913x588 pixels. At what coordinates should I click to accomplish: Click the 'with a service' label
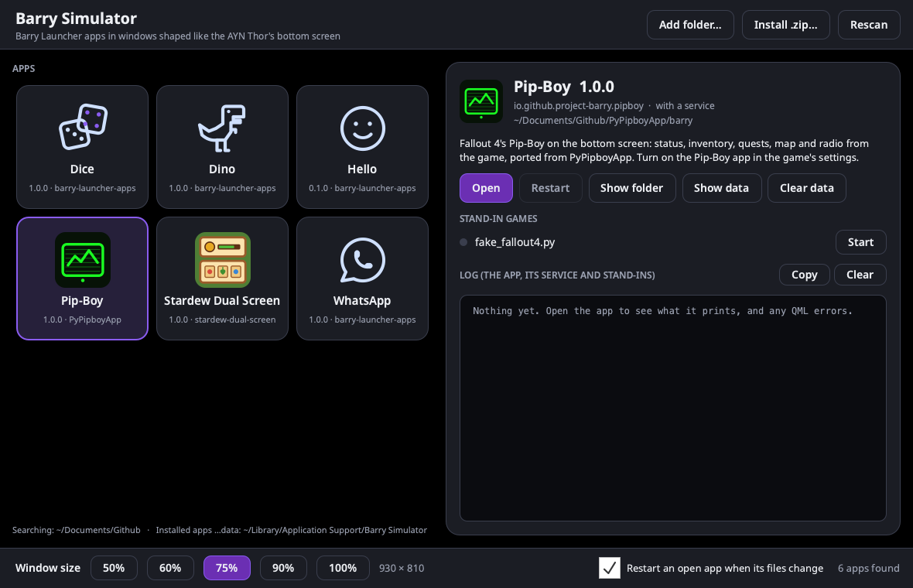[x=685, y=106]
